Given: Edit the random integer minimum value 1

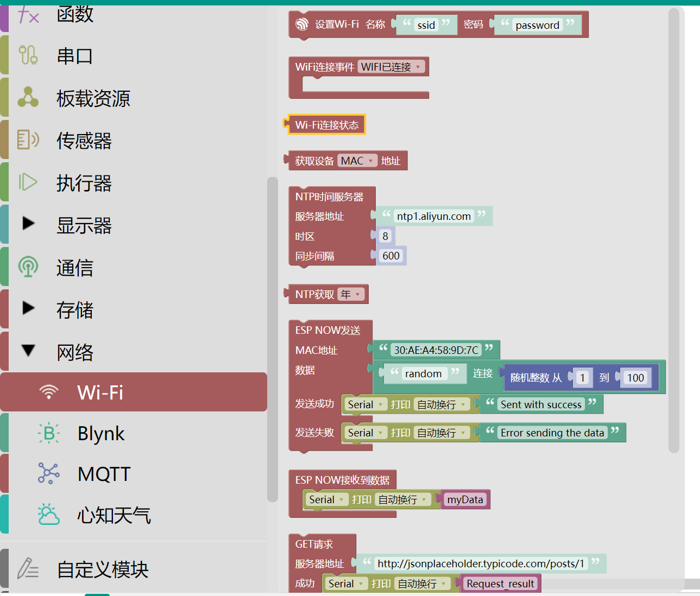Looking at the screenshot, I should click(x=582, y=378).
